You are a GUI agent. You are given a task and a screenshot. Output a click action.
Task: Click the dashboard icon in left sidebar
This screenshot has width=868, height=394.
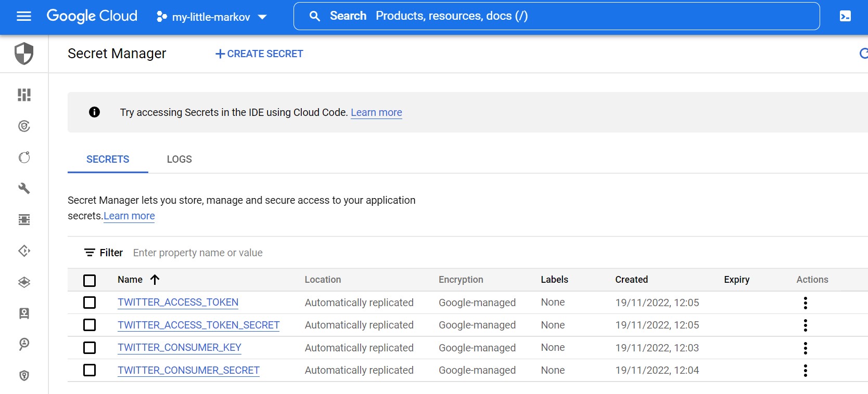[24, 95]
